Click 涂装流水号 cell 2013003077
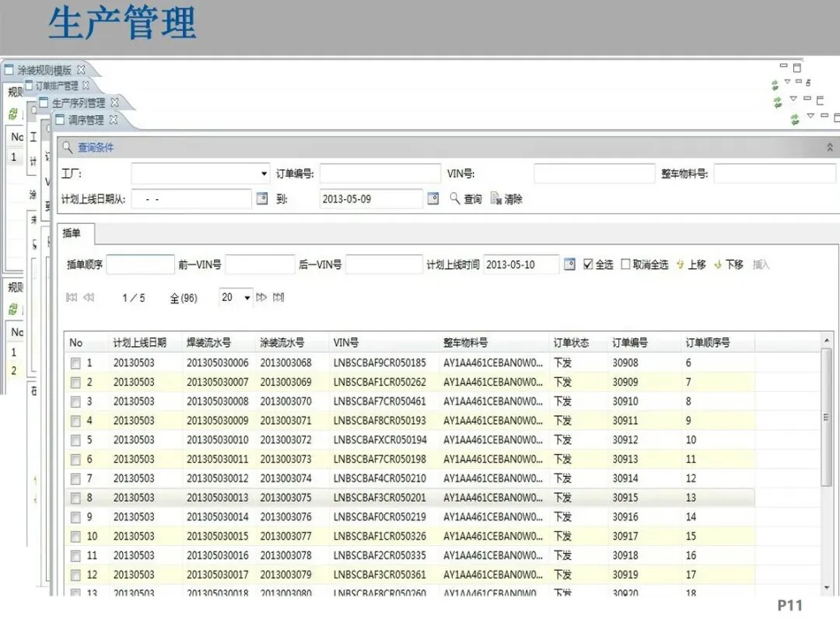This screenshot has height=630, width=840. coord(285,536)
